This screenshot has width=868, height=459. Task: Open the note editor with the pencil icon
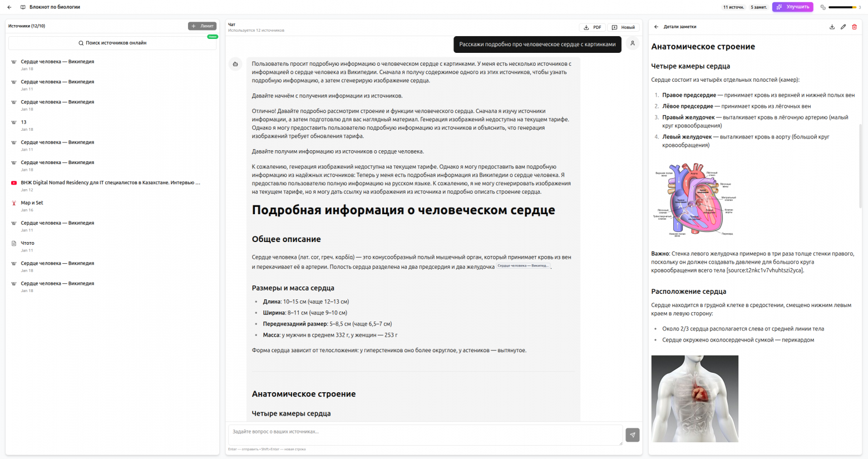coord(844,26)
